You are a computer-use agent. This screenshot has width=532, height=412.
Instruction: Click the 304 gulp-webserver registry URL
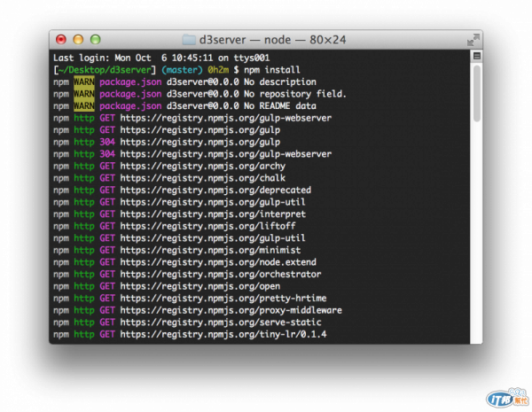pyautogui.click(x=225, y=154)
